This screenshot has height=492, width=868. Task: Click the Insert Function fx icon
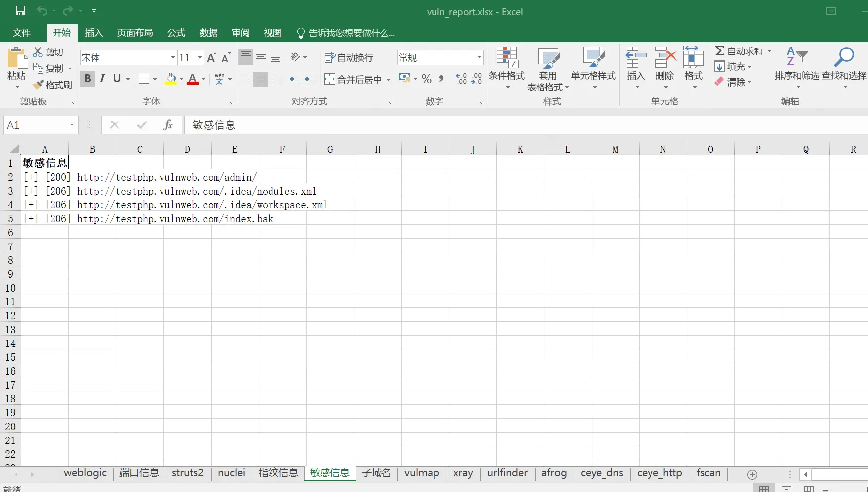pyautogui.click(x=168, y=125)
